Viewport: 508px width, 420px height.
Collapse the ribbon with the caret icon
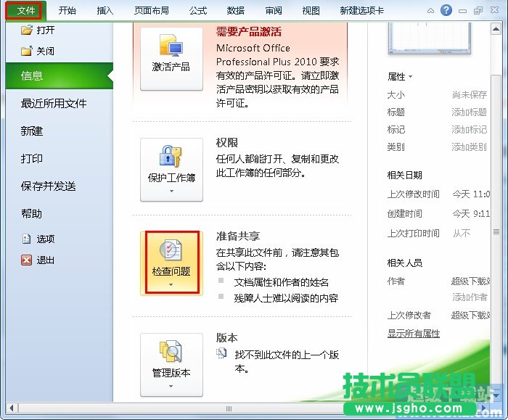[430, 11]
